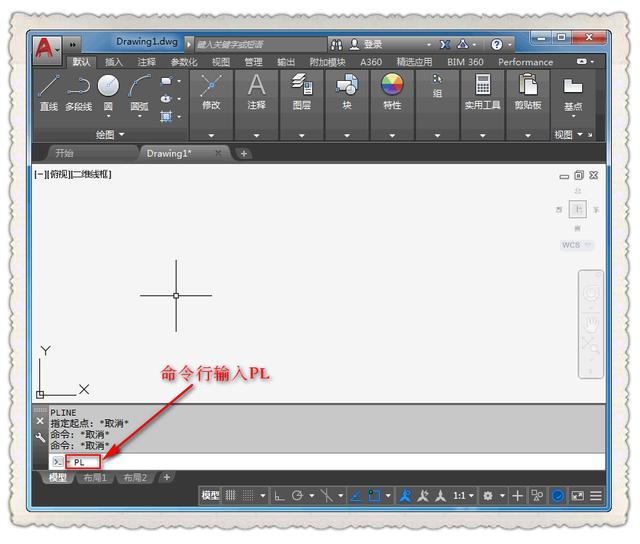Expand the 绘图 panel dropdown
Viewport: 640px width, 544px height.
pyautogui.click(x=122, y=134)
